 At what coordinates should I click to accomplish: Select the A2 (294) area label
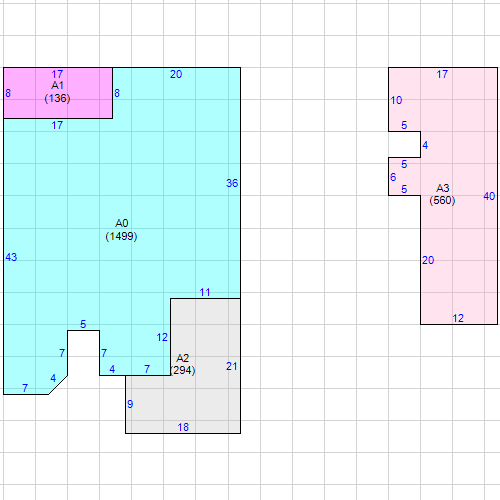pyautogui.click(x=183, y=364)
